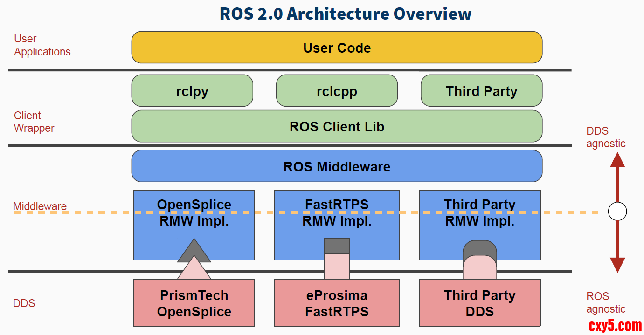The image size is (644, 335).
Task: Select the Third Party RMW Impl. label
Action: click(479, 213)
